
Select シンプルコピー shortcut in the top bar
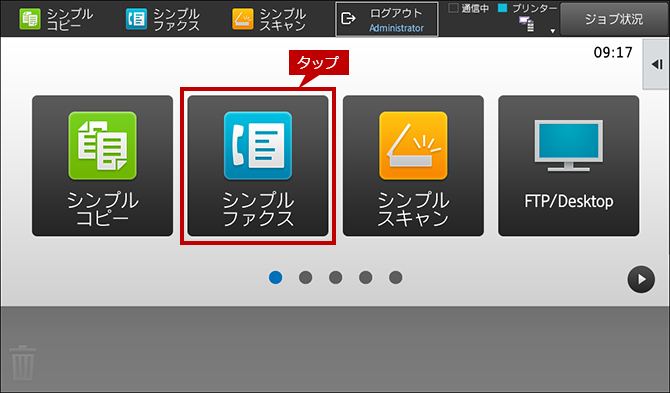(56, 19)
